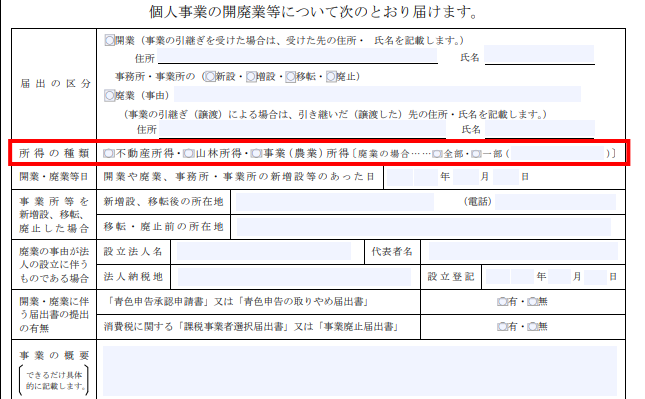Click the 氏名 field under 開業

pyautogui.click(x=539, y=54)
